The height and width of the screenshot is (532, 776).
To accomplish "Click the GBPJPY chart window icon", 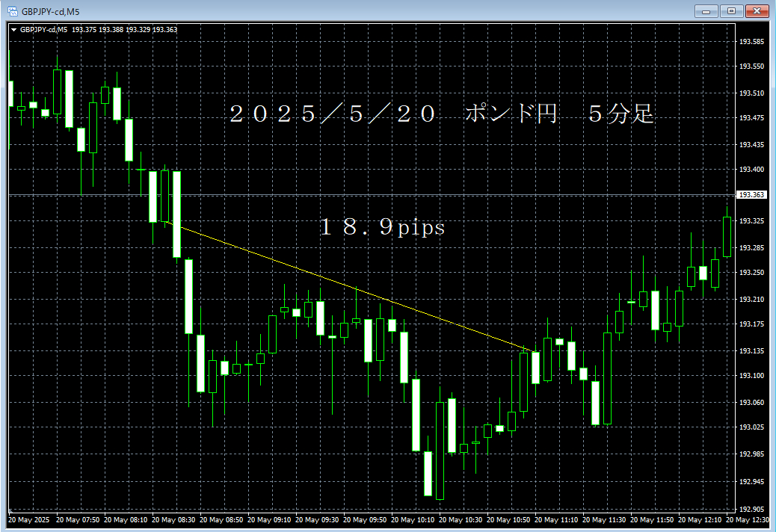I will (13, 11).
